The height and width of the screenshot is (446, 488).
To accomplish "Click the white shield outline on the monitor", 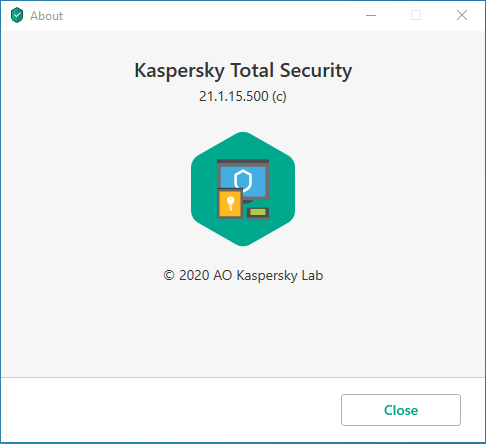I will point(243,180).
